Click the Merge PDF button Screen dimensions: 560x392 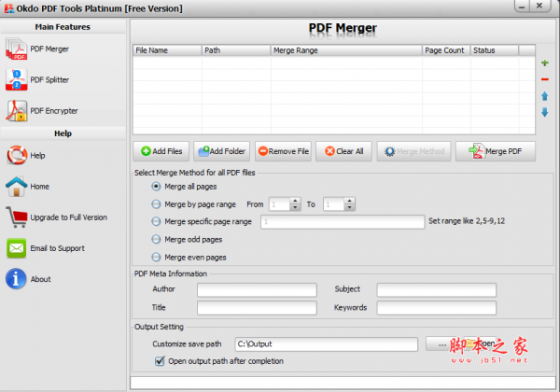[496, 151]
